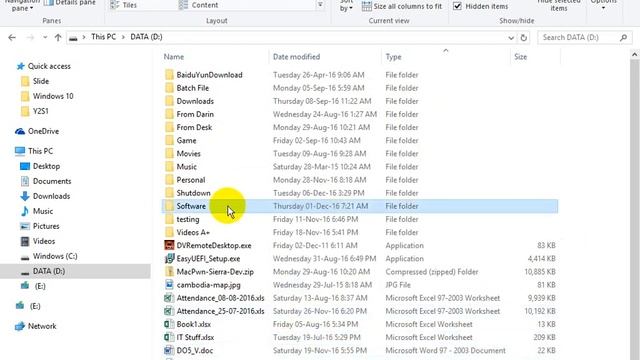Click the Back navigation arrow
The width and height of the screenshot is (640, 360).
coord(12,38)
